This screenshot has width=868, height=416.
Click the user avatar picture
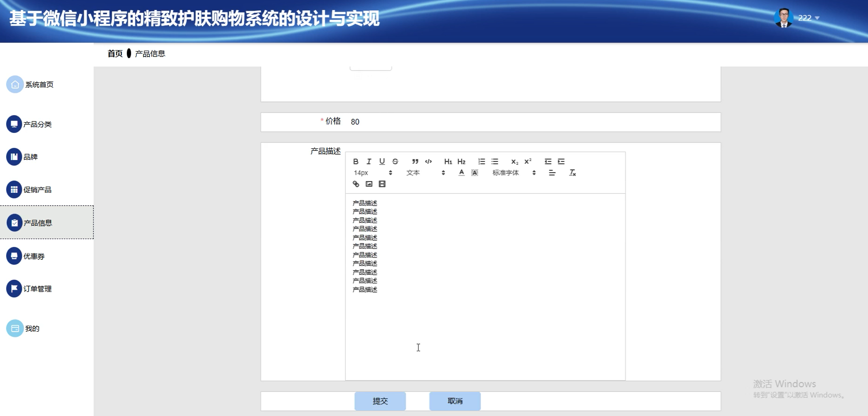(x=784, y=18)
